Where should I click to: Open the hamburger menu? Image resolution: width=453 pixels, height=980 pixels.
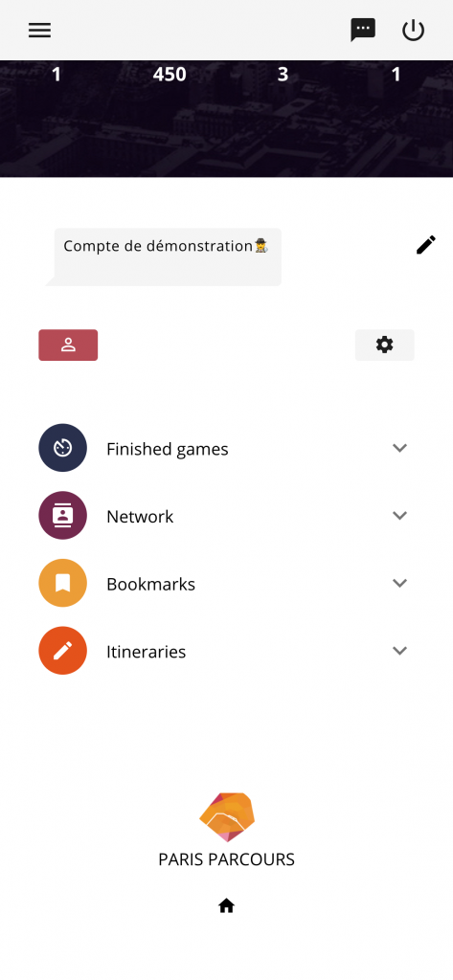39,30
